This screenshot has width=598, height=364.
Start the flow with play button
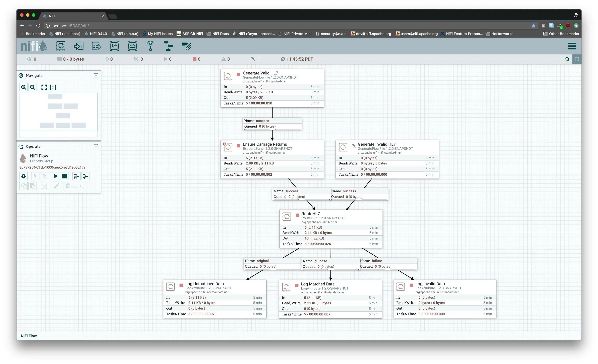pyautogui.click(x=55, y=176)
